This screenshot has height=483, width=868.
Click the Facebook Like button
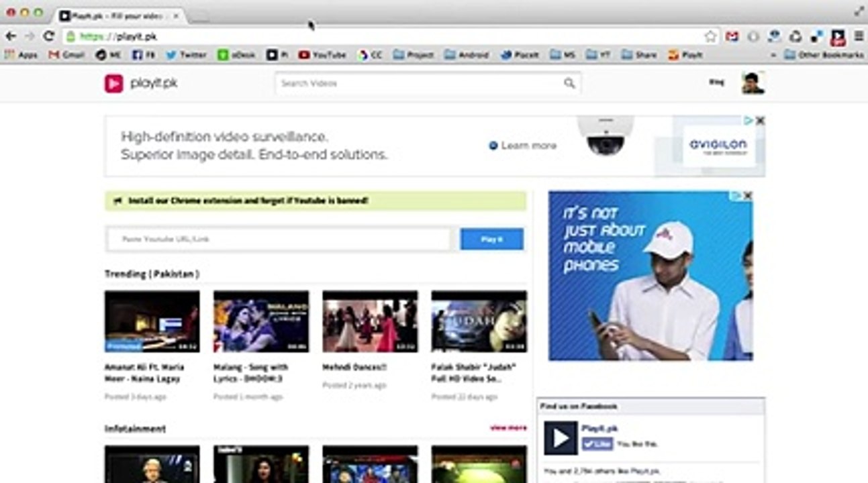pos(597,443)
